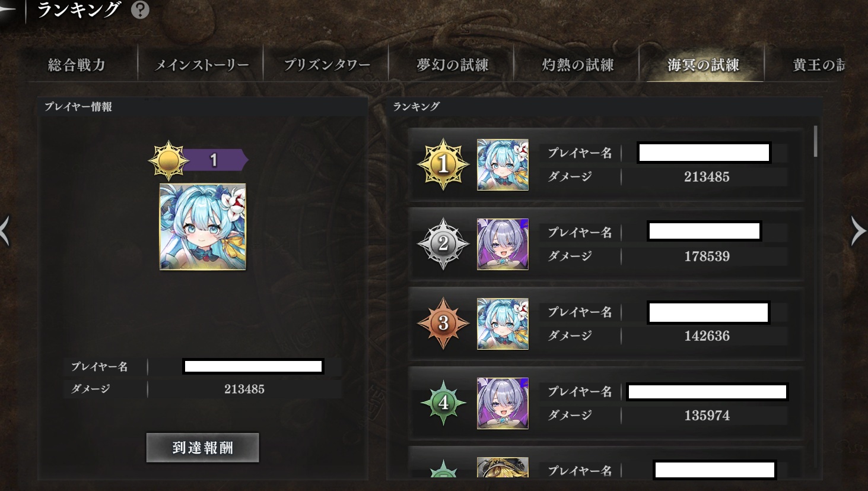Open the ranking help question-mark icon
868x491 pixels.
(x=140, y=9)
